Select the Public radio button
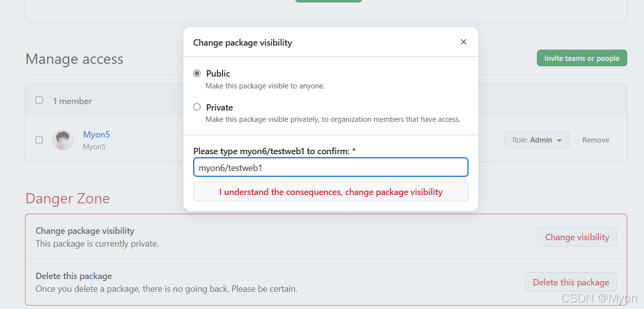The image size is (644, 309). pyautogui.click(x=197, y=73)
